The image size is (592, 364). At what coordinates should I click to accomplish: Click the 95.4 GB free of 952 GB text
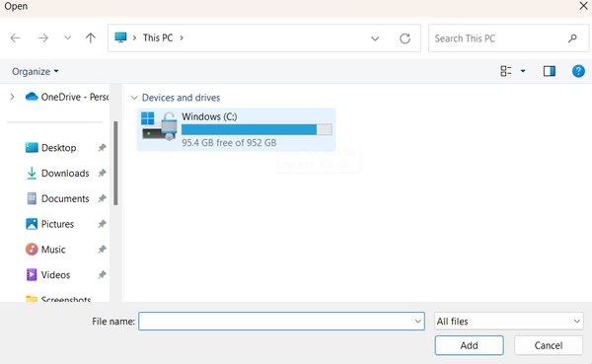(x=229, y=143)
